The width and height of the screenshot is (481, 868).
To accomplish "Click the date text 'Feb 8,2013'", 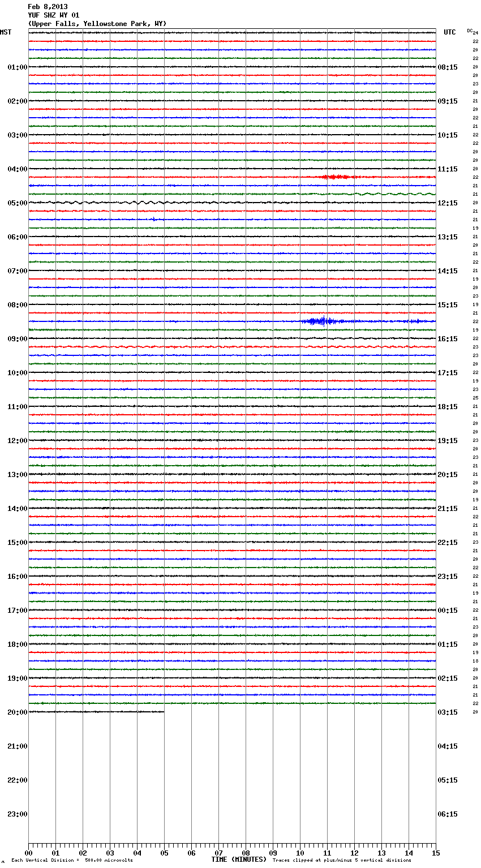I will (x=48, y=7).
